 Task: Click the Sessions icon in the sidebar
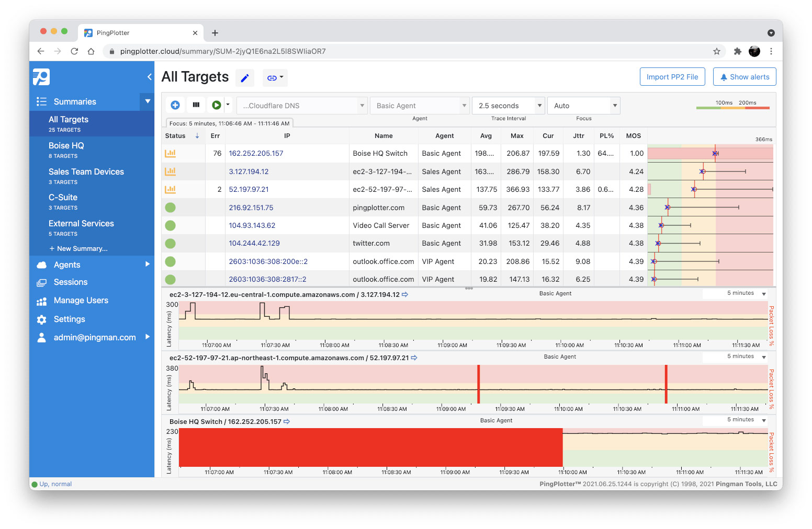tap(41, 283)
